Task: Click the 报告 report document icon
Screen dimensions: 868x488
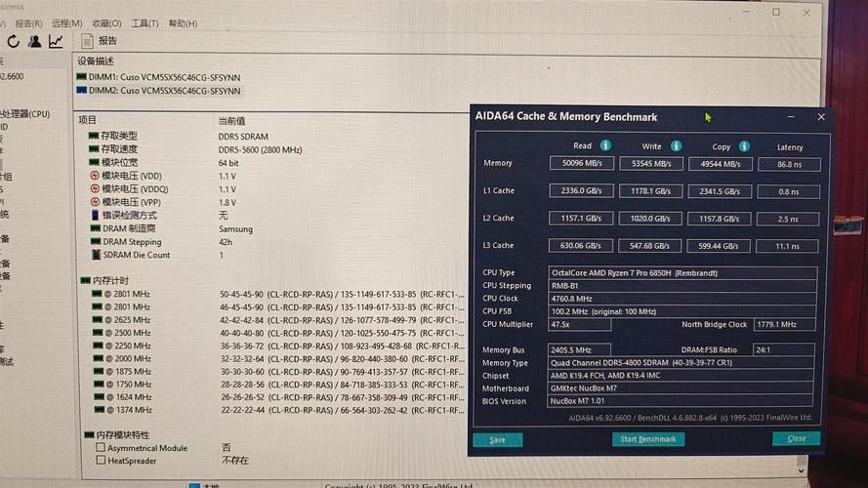Action: [87, 41]
